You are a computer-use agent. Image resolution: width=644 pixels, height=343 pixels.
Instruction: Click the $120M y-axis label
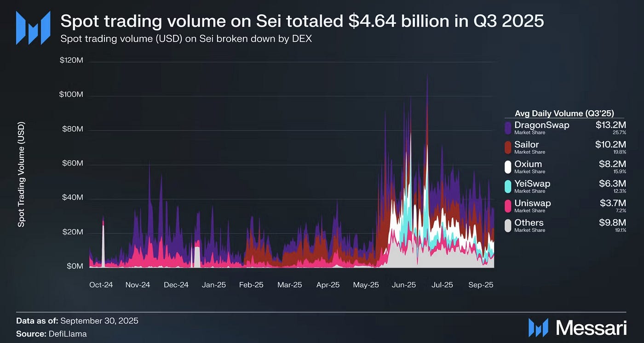(71, 61)
